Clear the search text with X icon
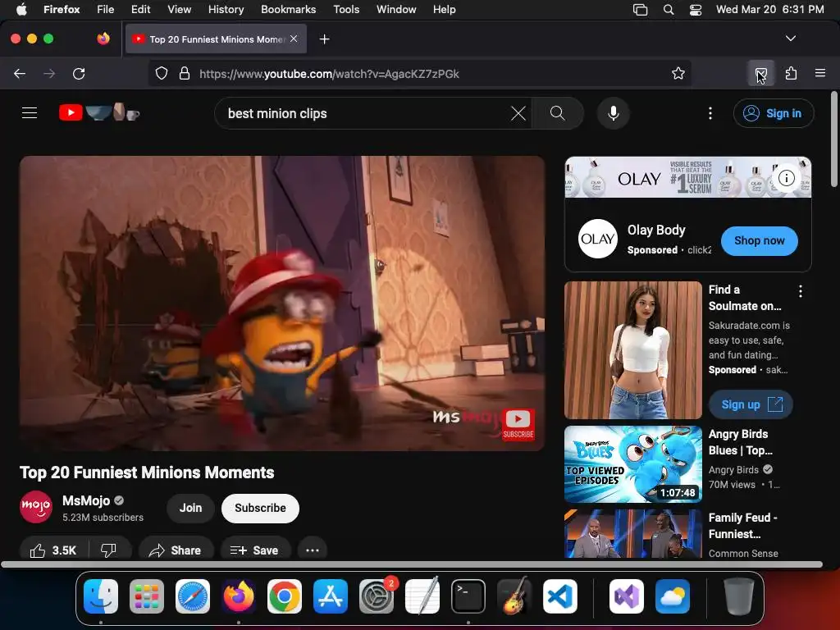Viewport: 840px width, 630px height. 518,113
